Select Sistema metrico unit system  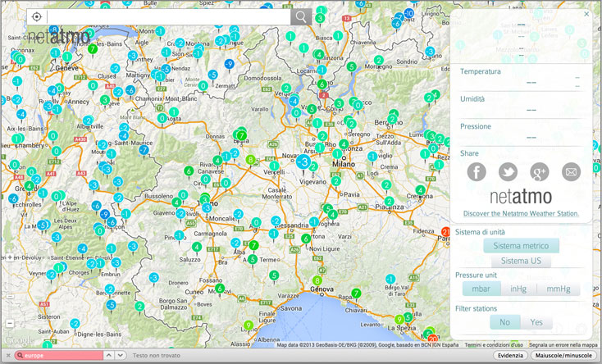(521, 246)
